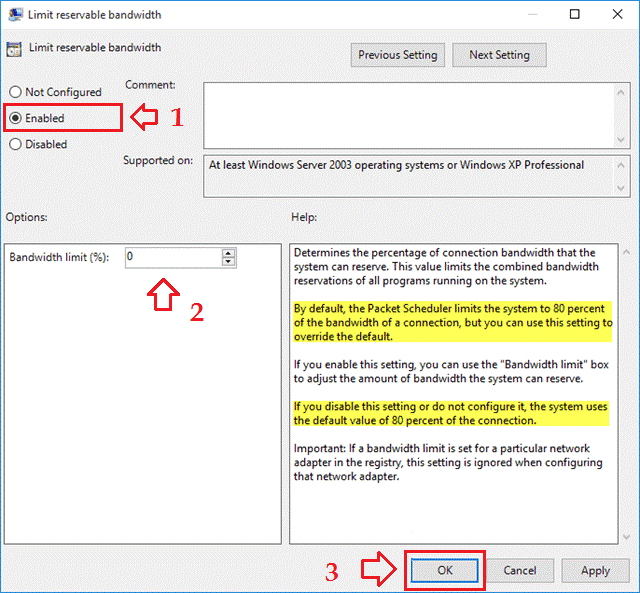
Task: Click the Help panel scroll up arrow
Action: 627,252
